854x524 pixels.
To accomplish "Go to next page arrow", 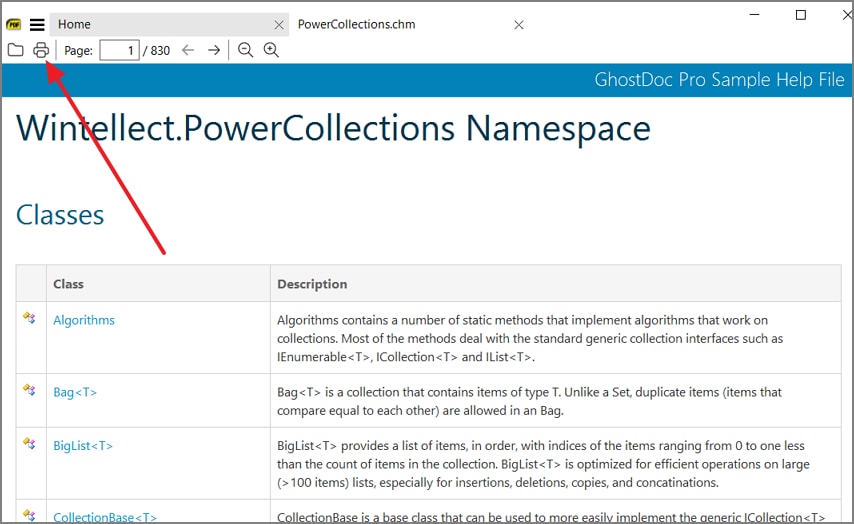I will click(x=214, y=50).
